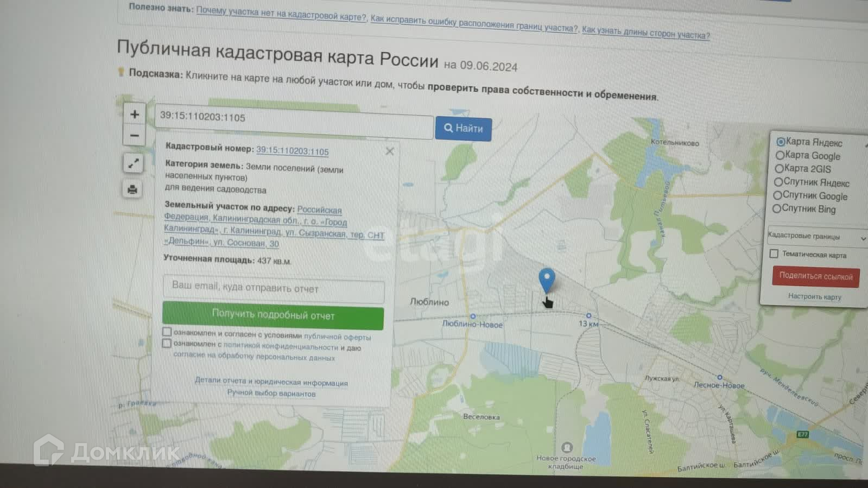Click the Веселовка label on map
Screen dimensions: 868x488
coord(481,417)
